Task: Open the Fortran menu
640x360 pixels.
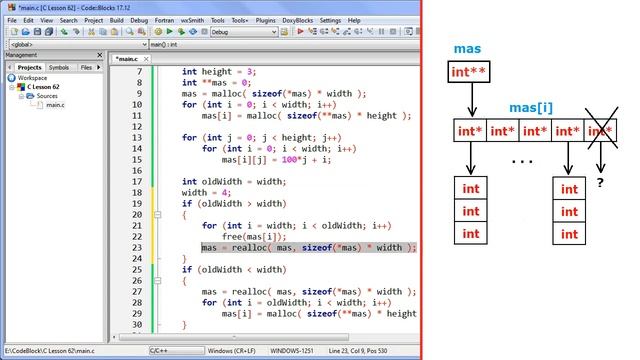Action: click(164, 20)
